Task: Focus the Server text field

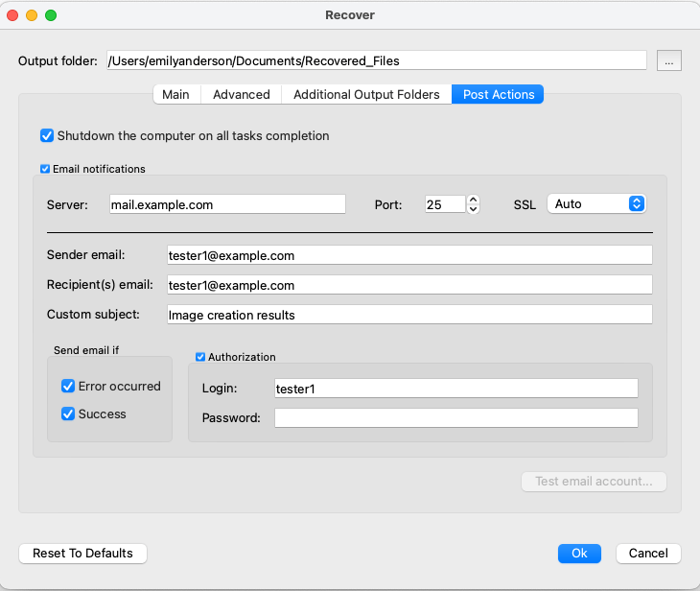Action: coord(227,204)
